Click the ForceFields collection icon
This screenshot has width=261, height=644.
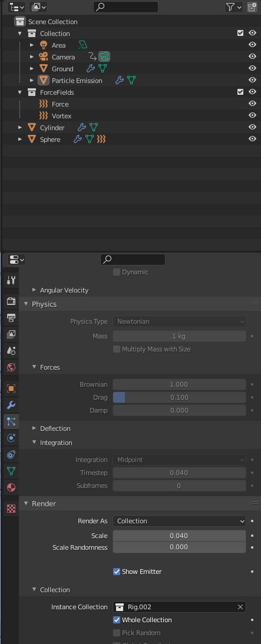click(32, 92)
